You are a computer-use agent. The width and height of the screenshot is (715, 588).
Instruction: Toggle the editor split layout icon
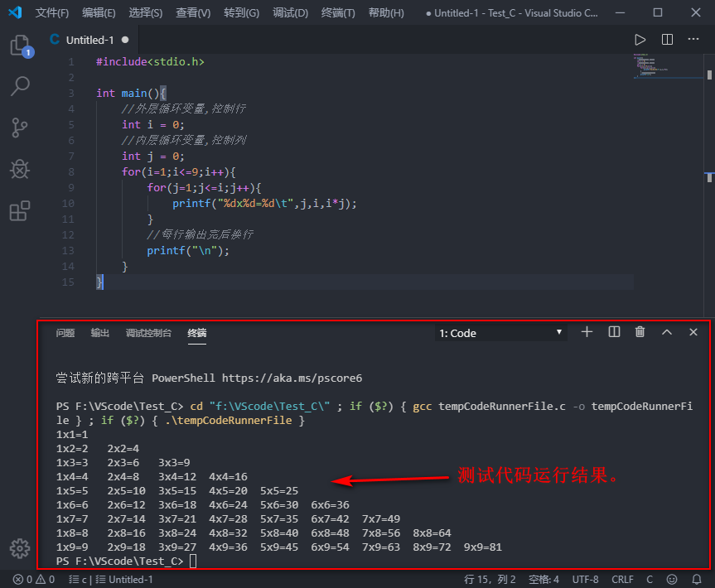pyautogui.click(x=667, y=39)
